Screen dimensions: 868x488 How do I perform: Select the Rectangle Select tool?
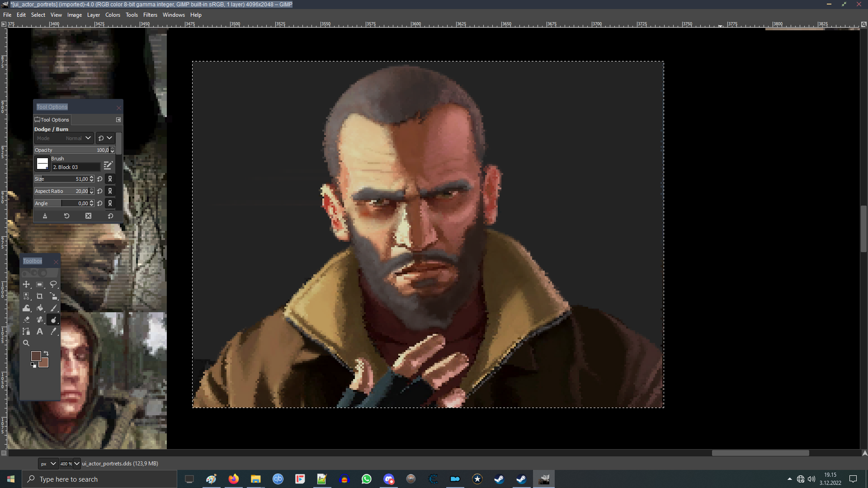pos(40,284)
